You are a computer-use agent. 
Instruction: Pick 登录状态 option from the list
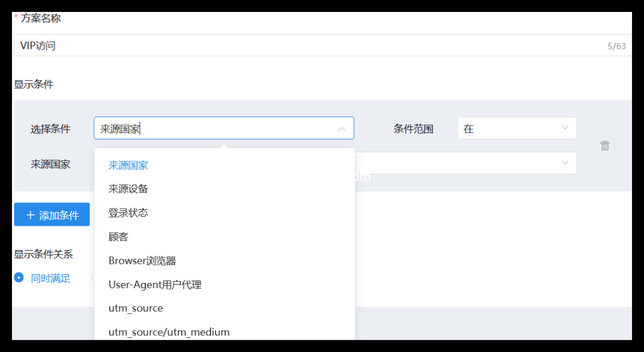coord(224,213)
